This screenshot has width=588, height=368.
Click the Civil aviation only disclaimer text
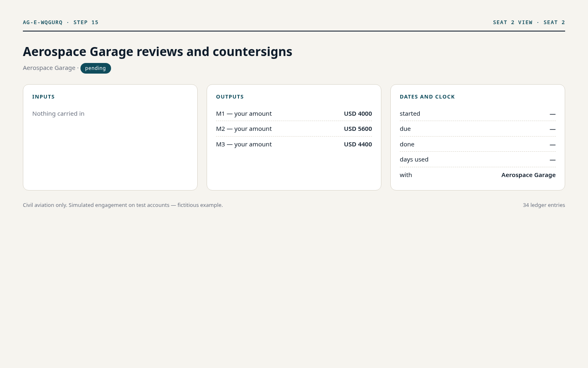point(123,205)
